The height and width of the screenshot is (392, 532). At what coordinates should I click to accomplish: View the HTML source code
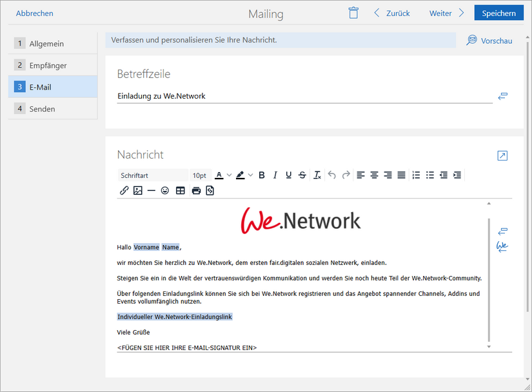tap(210, 190)
